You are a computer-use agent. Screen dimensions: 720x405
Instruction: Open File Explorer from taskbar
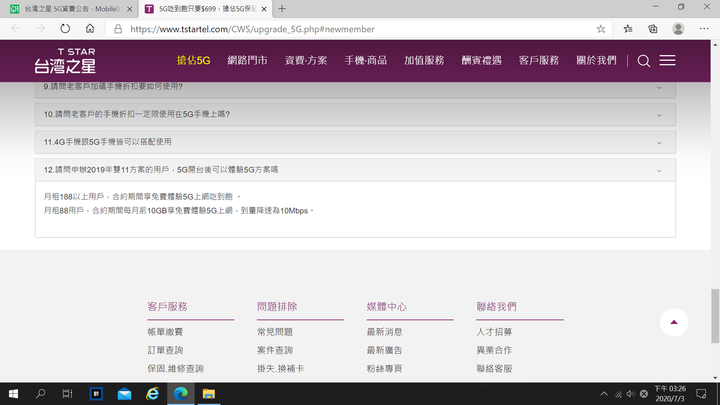pyautogui.click(x=208, y=394)
